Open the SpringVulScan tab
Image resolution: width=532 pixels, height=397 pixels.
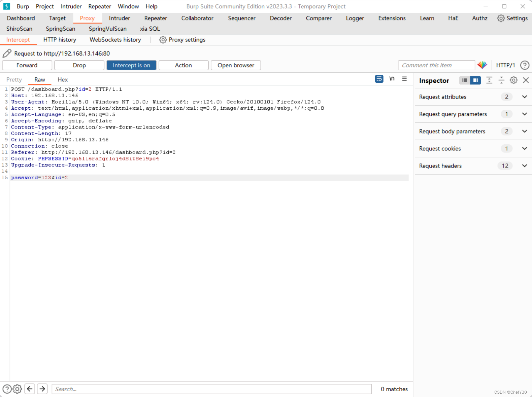tap(108, 29)
